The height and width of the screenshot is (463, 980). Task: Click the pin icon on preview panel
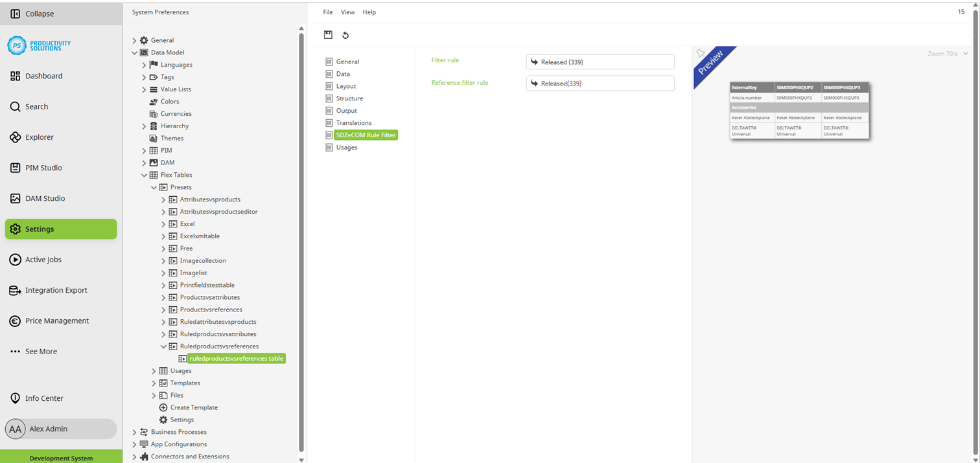point(701,53)
